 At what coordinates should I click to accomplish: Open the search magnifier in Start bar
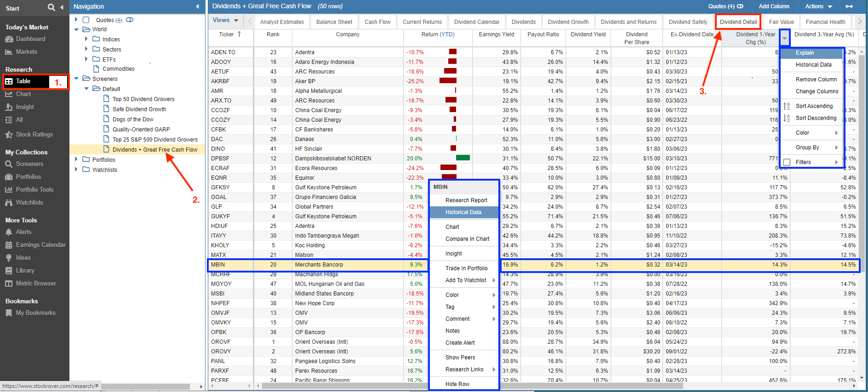point(51,7)
